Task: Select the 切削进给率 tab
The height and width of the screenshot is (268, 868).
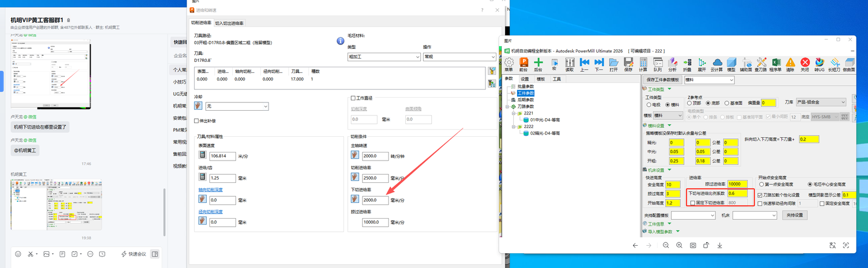Action: click(201, 23)
